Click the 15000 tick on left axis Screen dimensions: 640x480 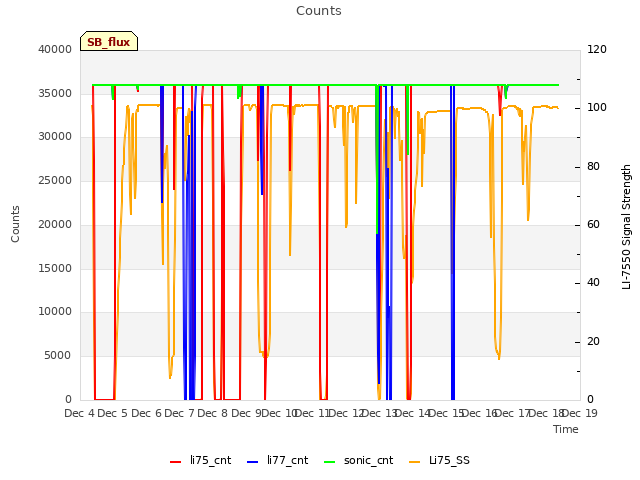pos(55,269)
